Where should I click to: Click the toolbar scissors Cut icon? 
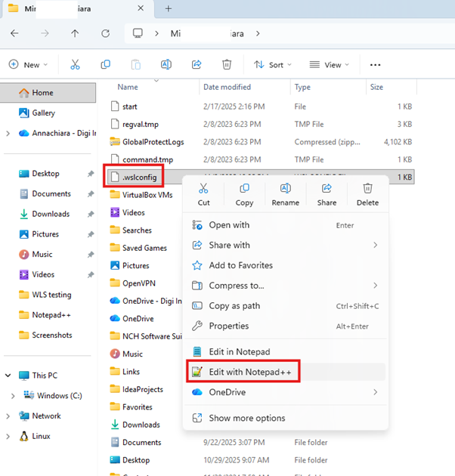pos(75,65)
